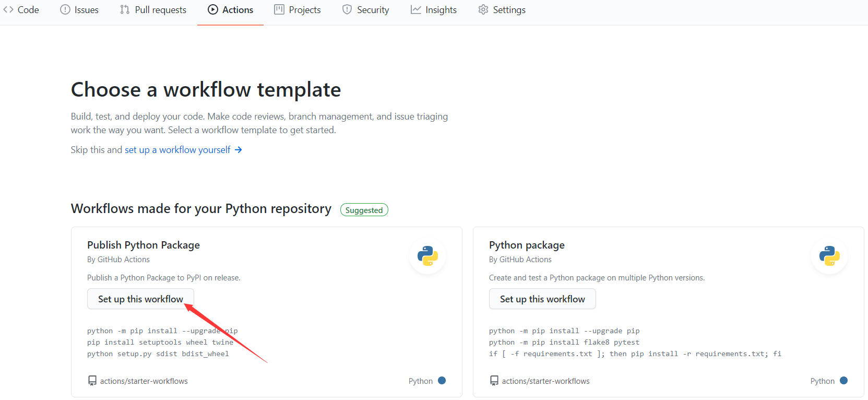Screen dimensions: 868x400
Task: Click the Pull requests branch icon
Action: [125, 9]
